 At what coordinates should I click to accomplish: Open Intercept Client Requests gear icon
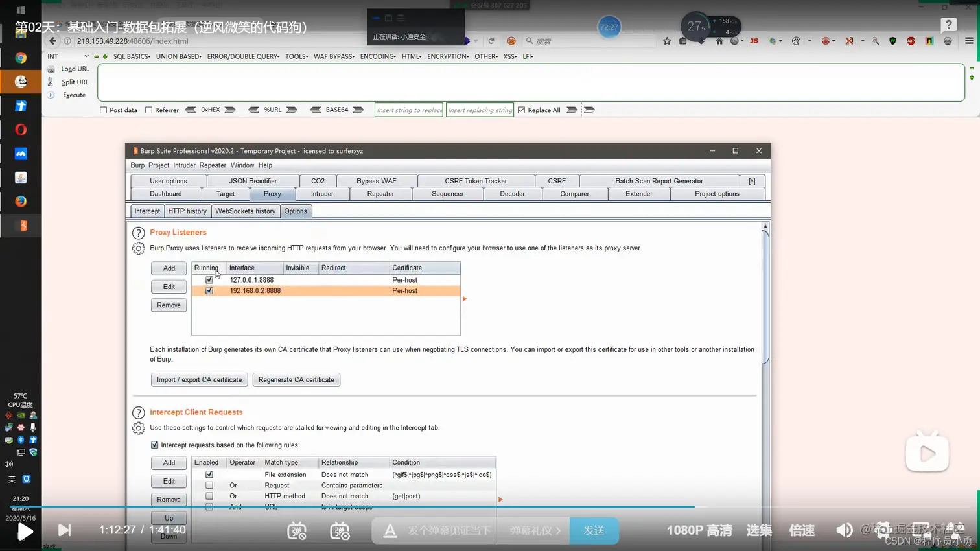[138, 428]
